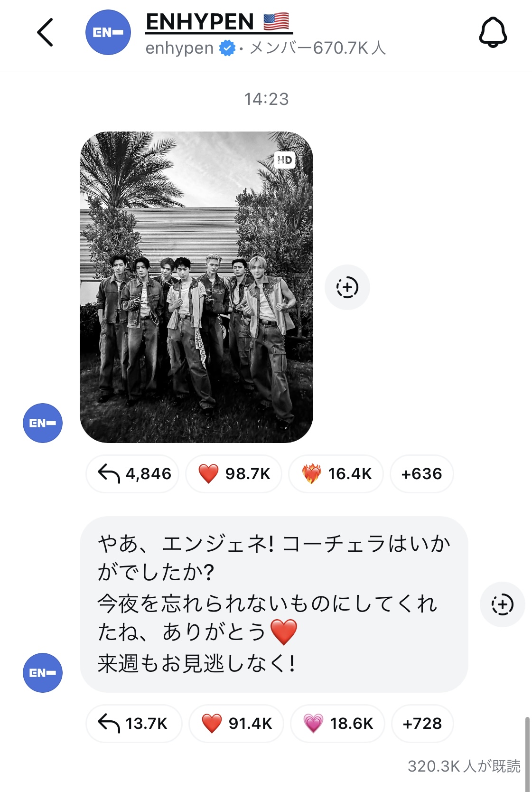Toggle the notification bell
The image size is (532, 792).
pyautogui.click(x=493, y=32)
